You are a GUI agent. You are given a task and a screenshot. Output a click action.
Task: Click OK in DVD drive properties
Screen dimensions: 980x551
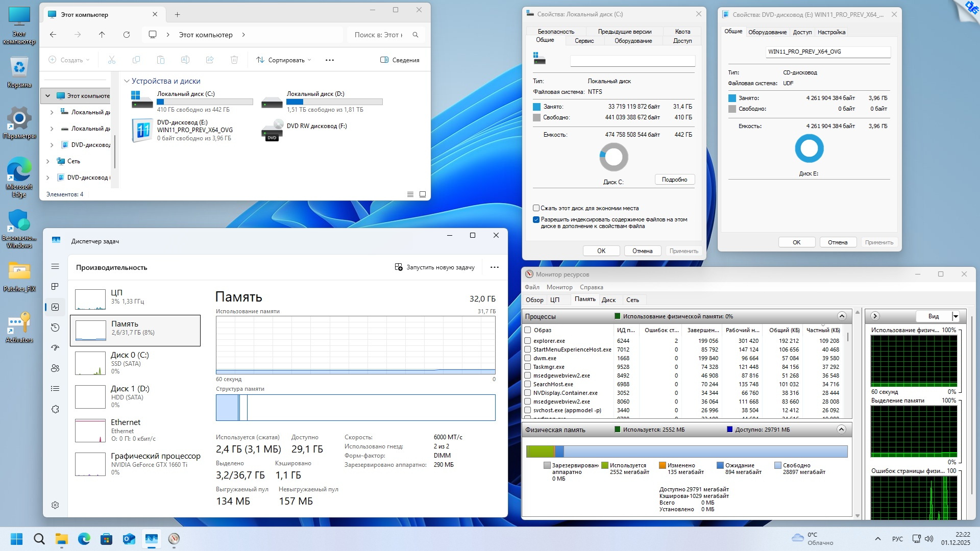(796, 242)
